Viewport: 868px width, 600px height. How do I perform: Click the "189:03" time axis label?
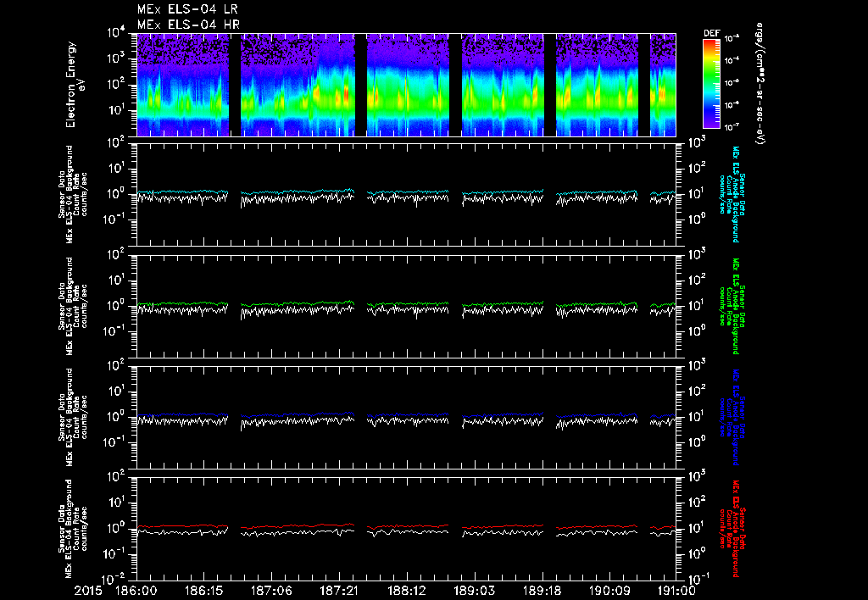(x=474, y=591)
